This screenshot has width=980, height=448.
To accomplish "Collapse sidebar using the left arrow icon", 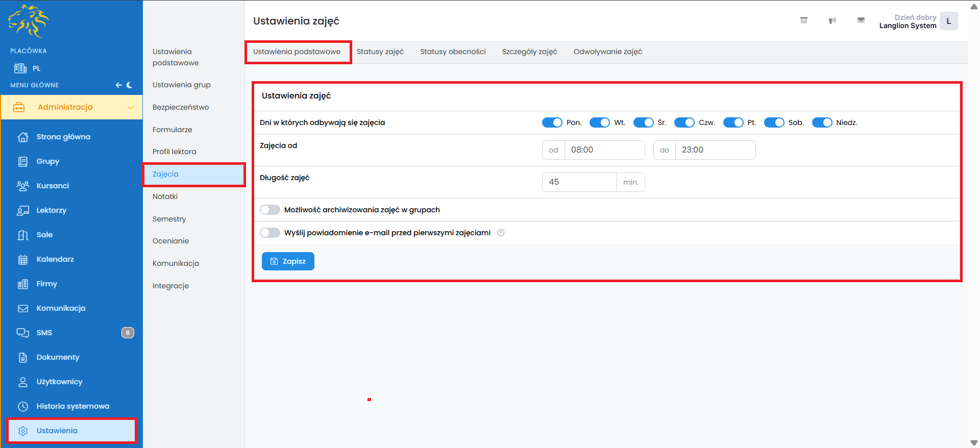I will point(118,85).
